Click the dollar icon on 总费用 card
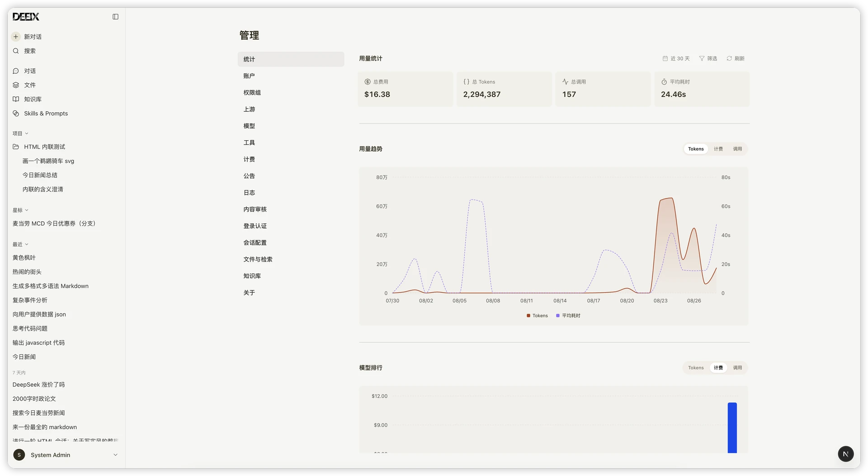Viewport: 868px width, 476px height. pyautogui.click(x=368, y=82)
